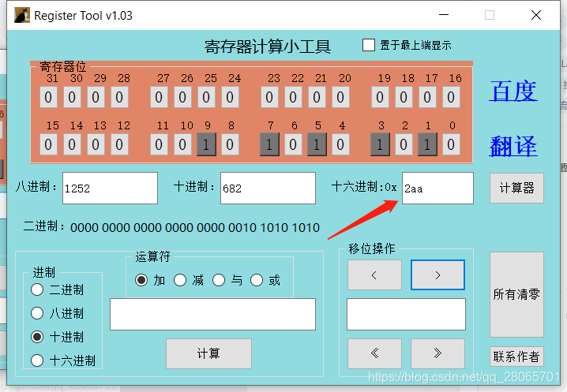The width and height of the screenshot is (567, 392).
Task: Focus the operand input box above 计算
Action: point(212,315)
